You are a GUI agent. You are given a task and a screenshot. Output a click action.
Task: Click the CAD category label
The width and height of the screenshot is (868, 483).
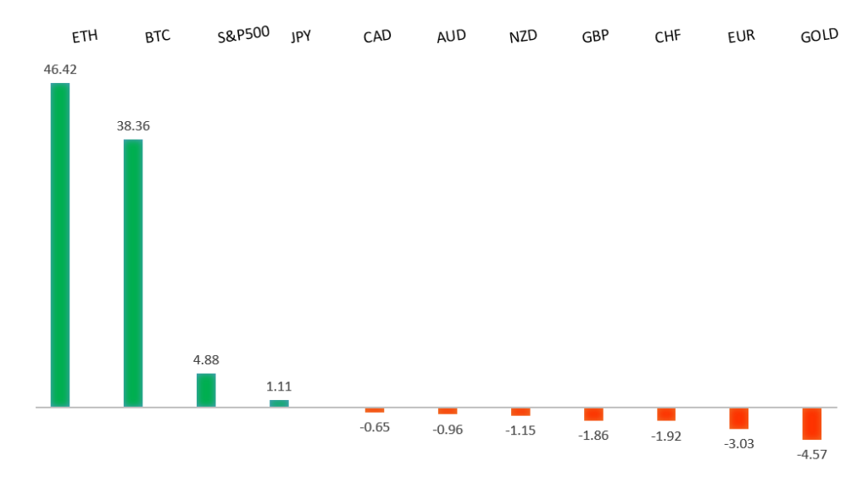376,36
